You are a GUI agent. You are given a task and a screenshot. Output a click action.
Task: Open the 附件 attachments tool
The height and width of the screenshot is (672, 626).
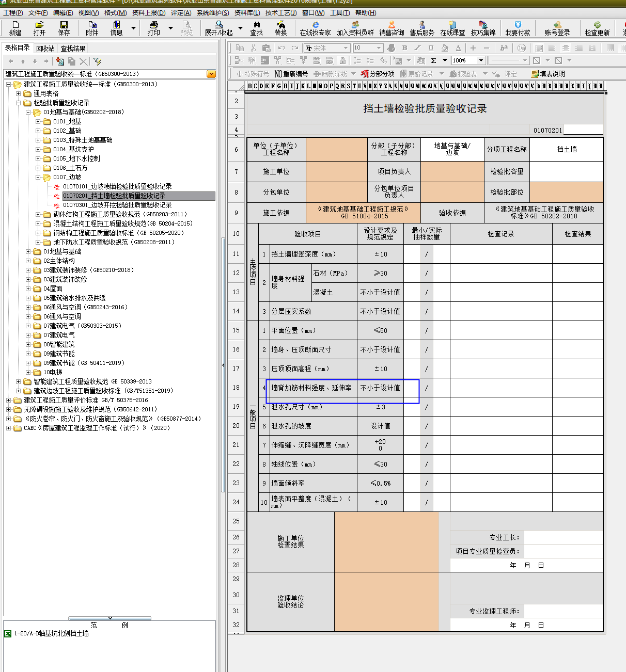click(x=92, y=28)
